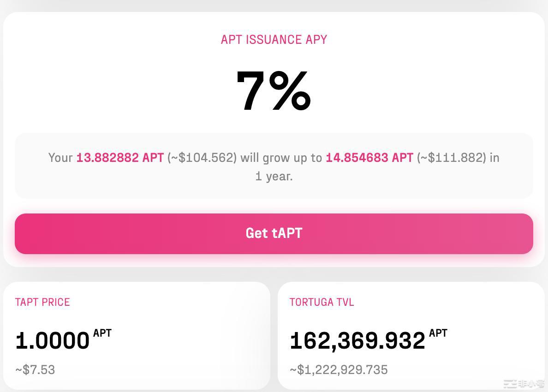Click the "1 year." text
The height and width of the screenshot is (392, 548).
pos(274,176)
